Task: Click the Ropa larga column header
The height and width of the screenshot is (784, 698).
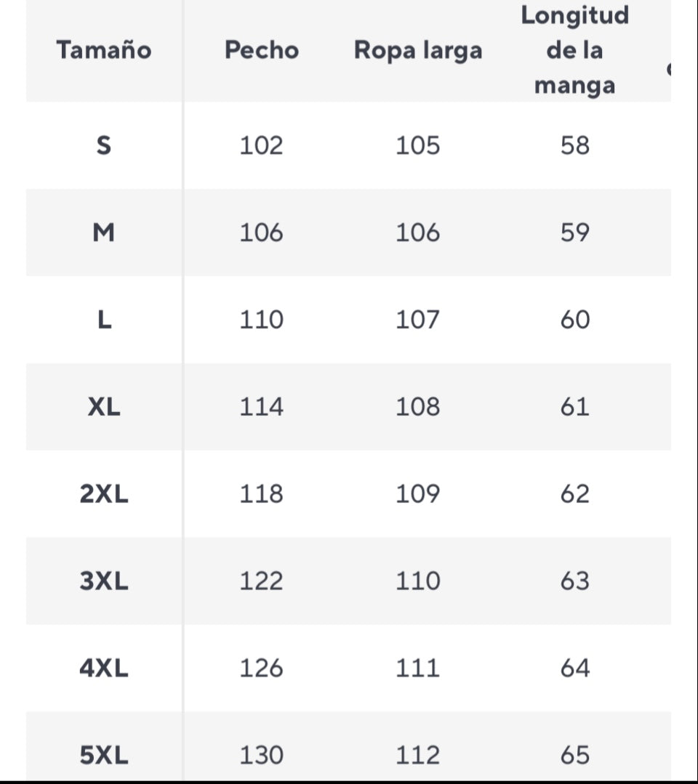Action: [x=417, y=51]
